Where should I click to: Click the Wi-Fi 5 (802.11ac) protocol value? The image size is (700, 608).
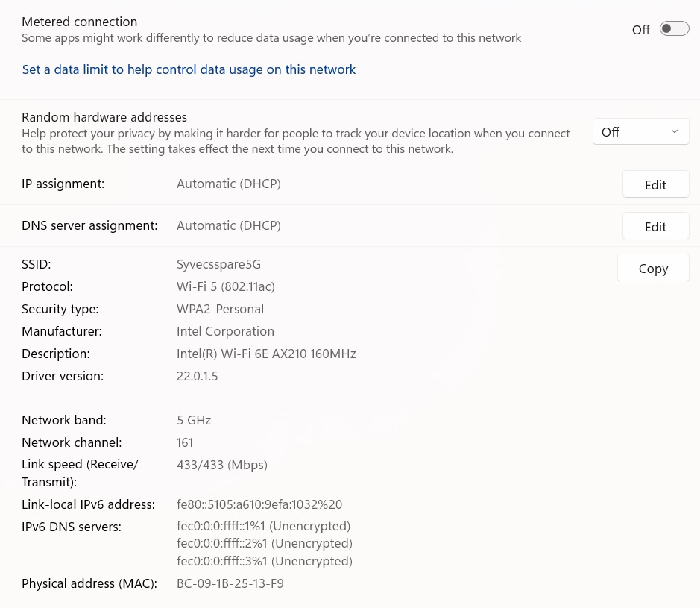click(x=226, y=286)
